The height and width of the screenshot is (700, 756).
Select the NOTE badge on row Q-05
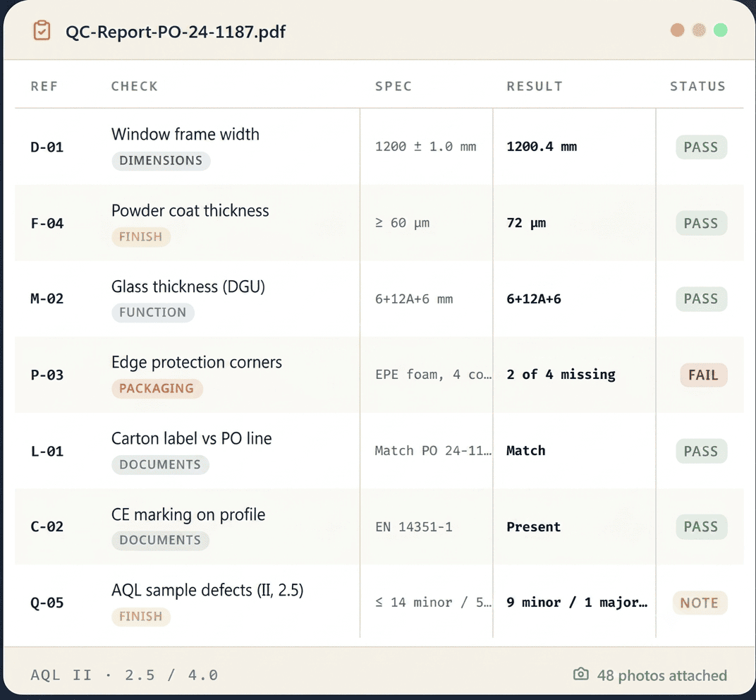pyautogui.click(x=700, y=603)
